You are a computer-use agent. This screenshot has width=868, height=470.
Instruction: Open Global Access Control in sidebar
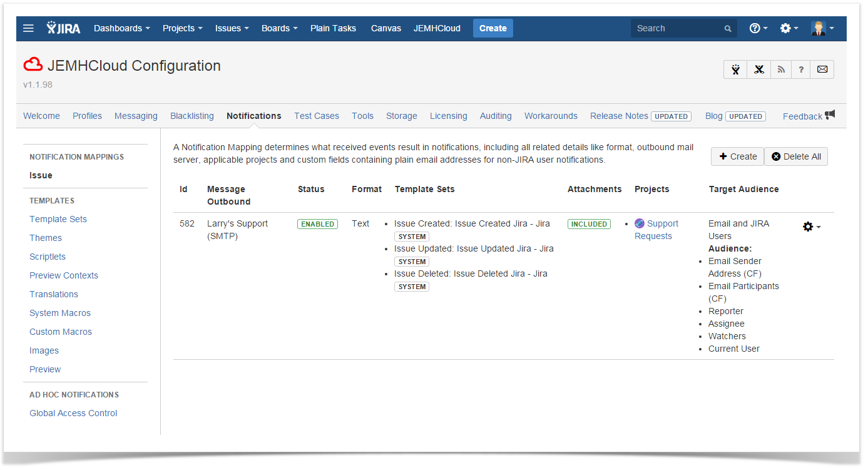(73, 413)
